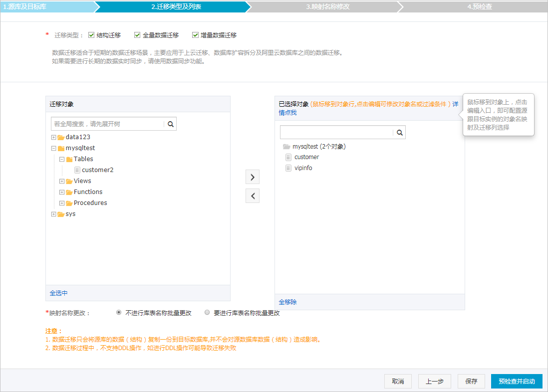548x392 pixels.
Task: Click the customer file icon in selected list
Action: tap(288, 157)
